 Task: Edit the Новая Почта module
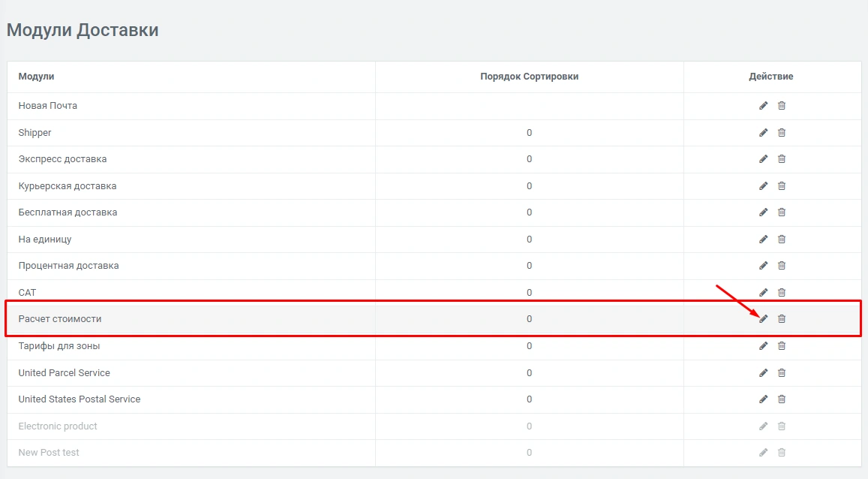click(763, 106)
